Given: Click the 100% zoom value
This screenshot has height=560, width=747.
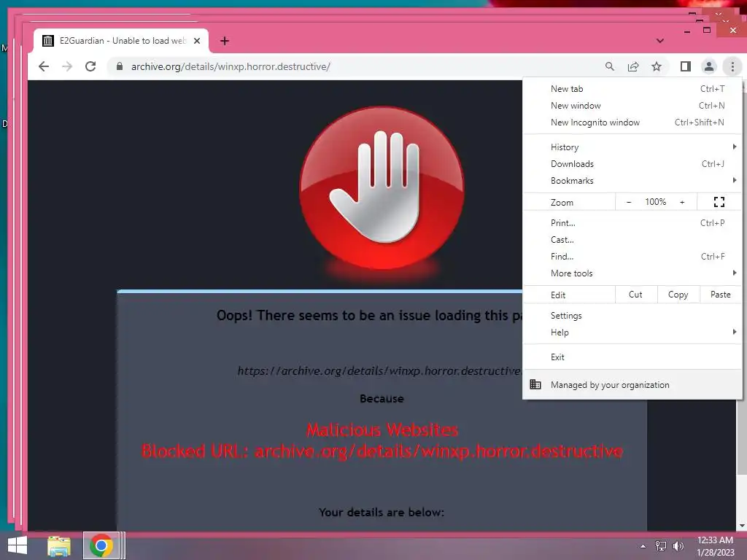Looking at the screenshot, I should [656, 202].
